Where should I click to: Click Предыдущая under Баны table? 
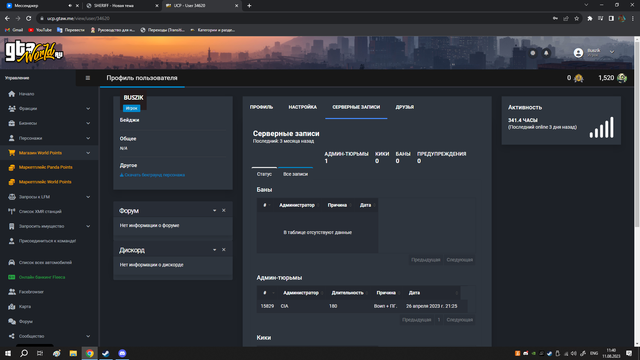click(x=426, y=260)
